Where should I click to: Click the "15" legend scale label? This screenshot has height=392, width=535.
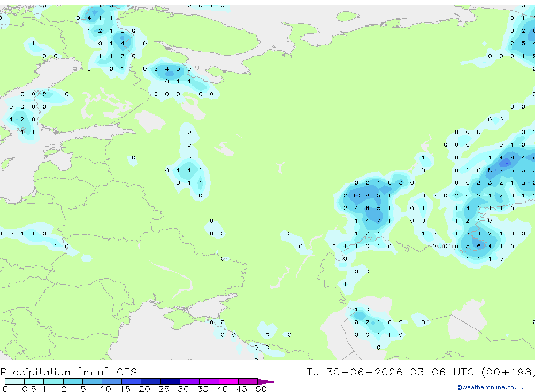click(125, 389)
